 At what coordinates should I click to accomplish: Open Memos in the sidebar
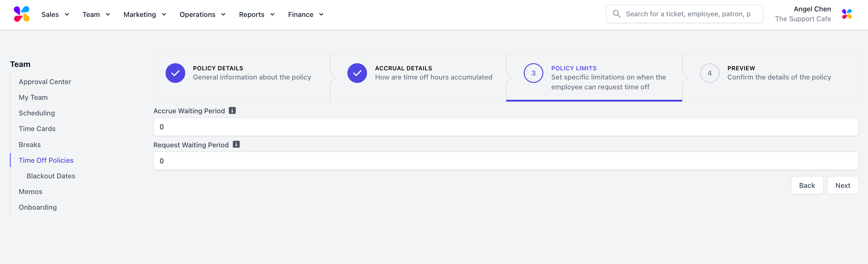tap(31, 192)
